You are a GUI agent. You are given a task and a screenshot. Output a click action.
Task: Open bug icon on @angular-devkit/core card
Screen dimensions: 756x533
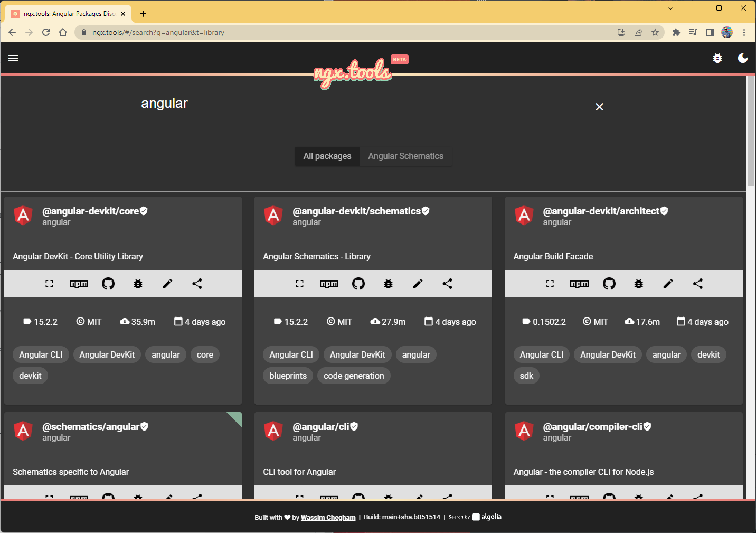(138, 284)
